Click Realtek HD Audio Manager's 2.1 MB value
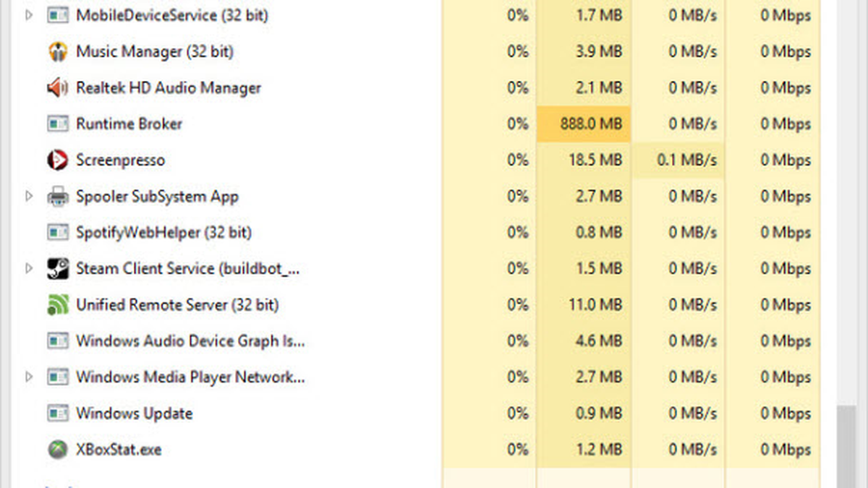 [600, 87]
